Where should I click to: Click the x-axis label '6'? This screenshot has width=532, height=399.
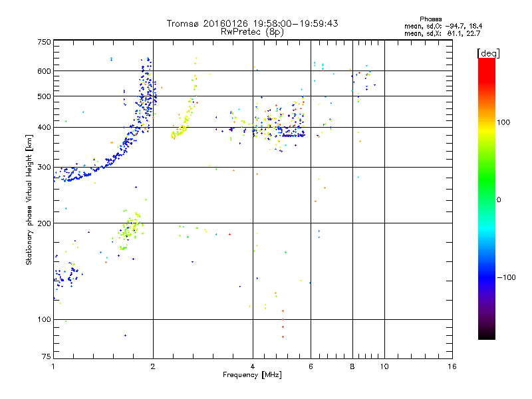click(311, 366)
